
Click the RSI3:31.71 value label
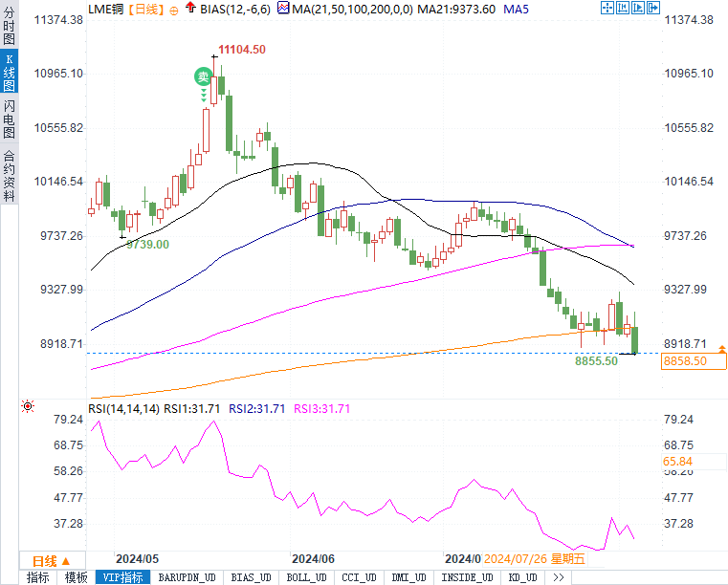point(321,409)
